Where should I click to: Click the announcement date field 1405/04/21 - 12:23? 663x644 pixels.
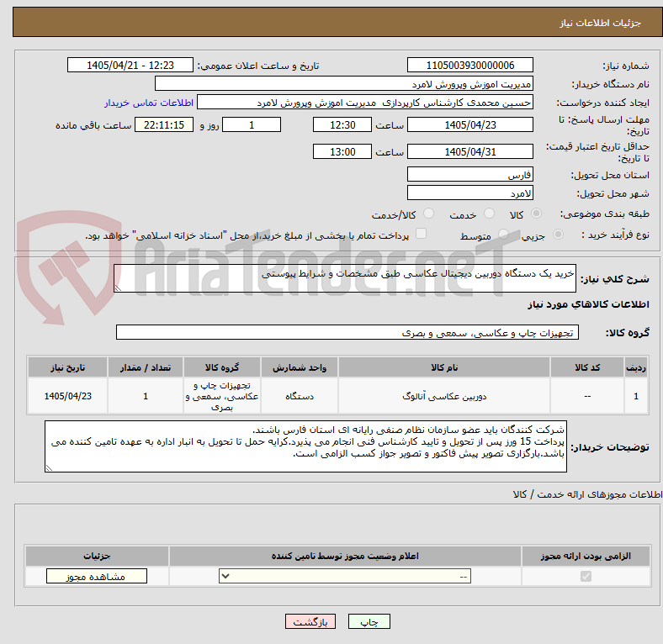[130, 66]
